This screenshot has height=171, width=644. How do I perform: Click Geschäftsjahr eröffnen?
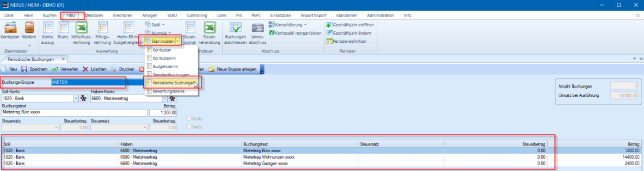(350, 25)
